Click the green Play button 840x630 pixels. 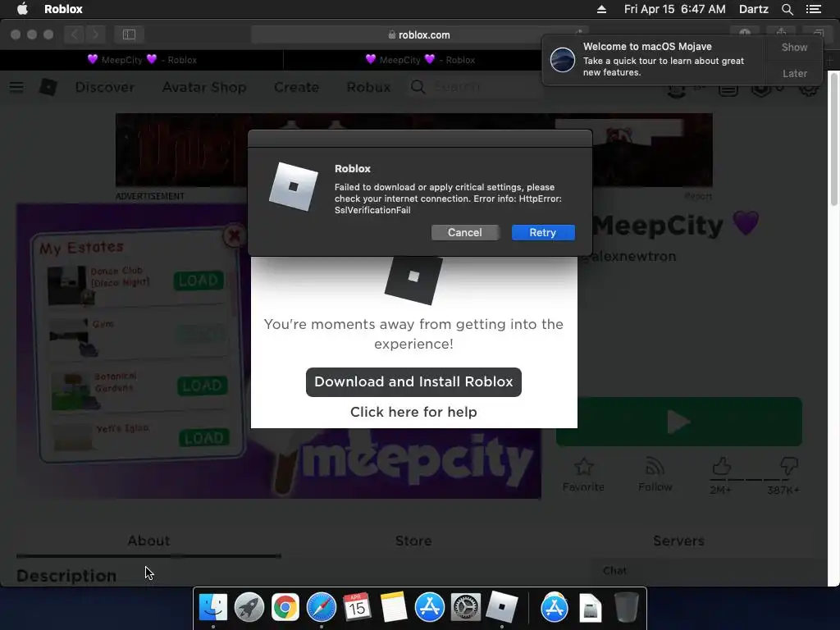(x=678, y=422)
